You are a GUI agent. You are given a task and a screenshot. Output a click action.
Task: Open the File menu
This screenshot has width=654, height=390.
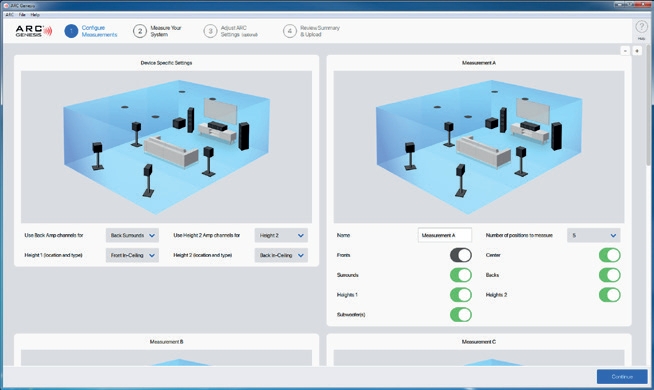[x=22, y=15]
